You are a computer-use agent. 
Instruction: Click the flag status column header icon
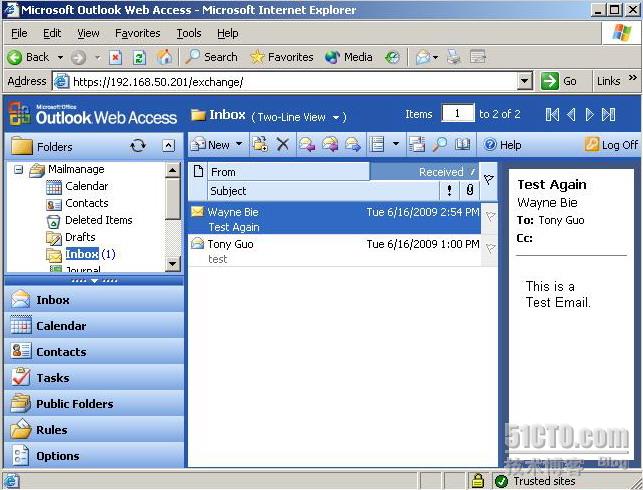pos(488,179)
